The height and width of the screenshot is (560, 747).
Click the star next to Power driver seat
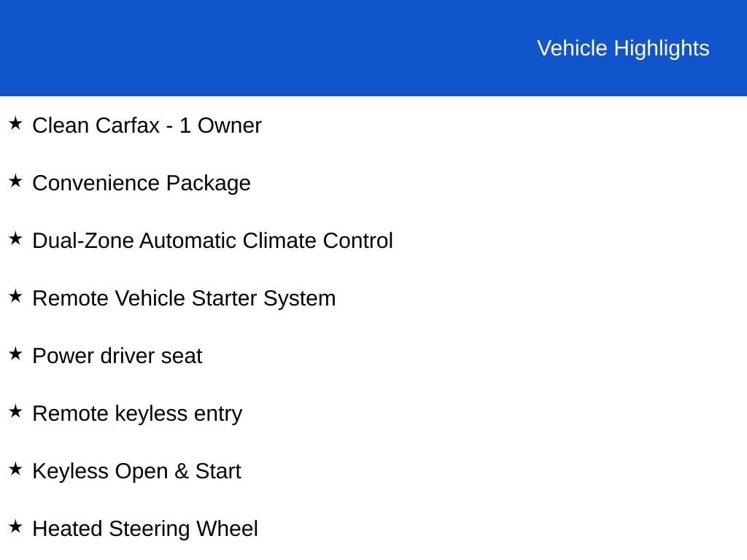(x=15, y=354)
